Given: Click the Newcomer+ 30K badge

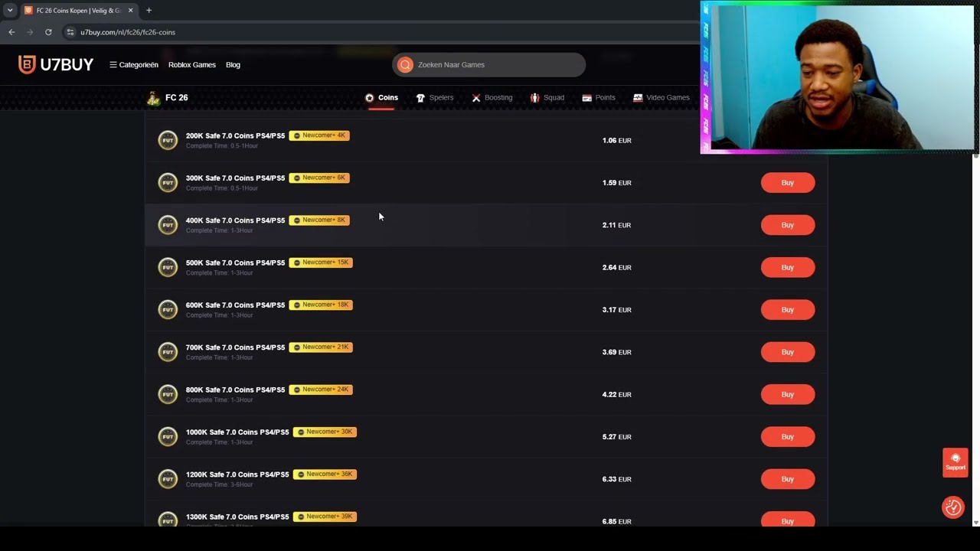Looking at the screenshot, I should point(325,432).
